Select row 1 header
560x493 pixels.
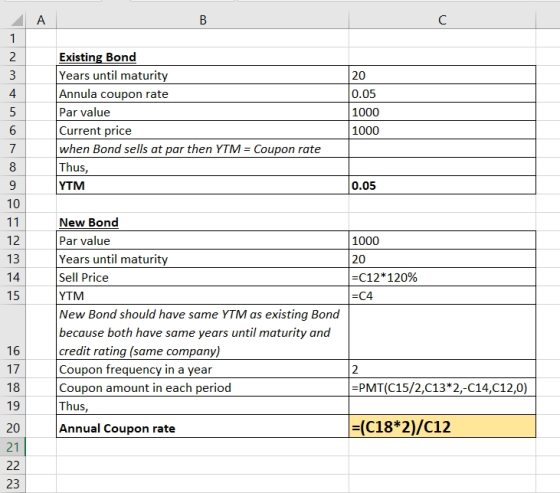pos(13,38)
